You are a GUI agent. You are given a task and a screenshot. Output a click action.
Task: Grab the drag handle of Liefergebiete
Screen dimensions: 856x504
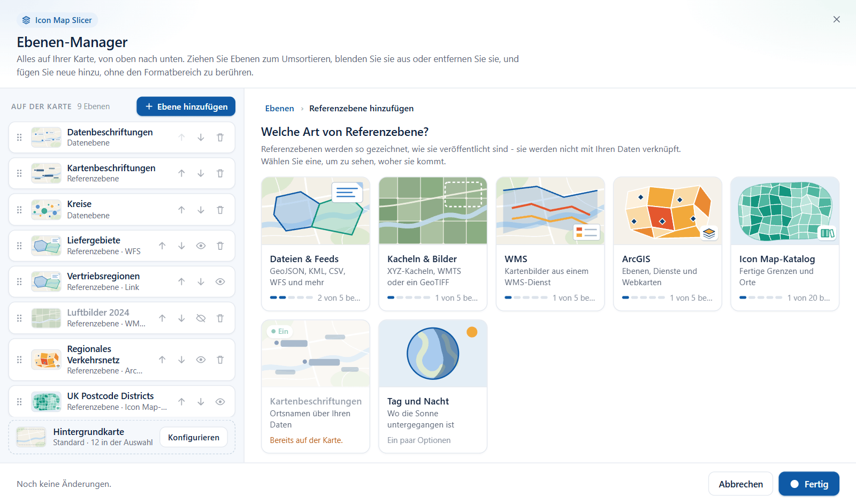19,246
